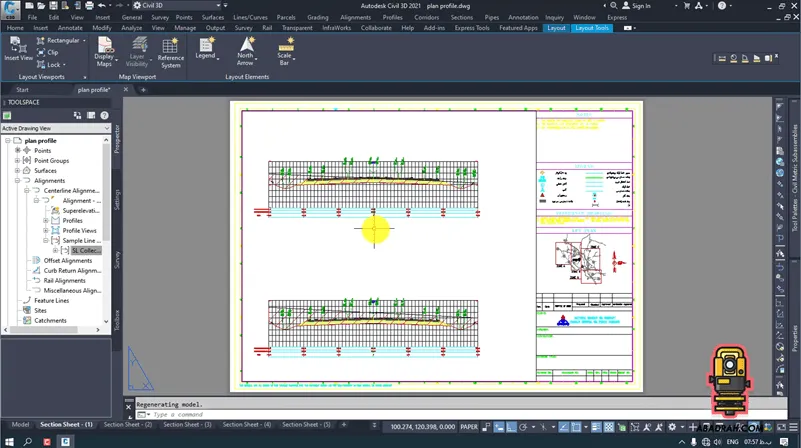Click the Toolspace help icon

pos(106,115)
